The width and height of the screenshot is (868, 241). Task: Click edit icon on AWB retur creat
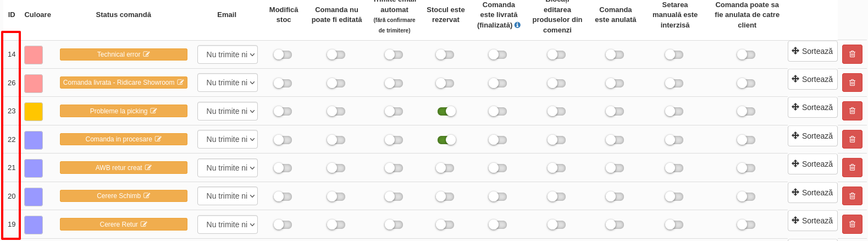(148, 168)
